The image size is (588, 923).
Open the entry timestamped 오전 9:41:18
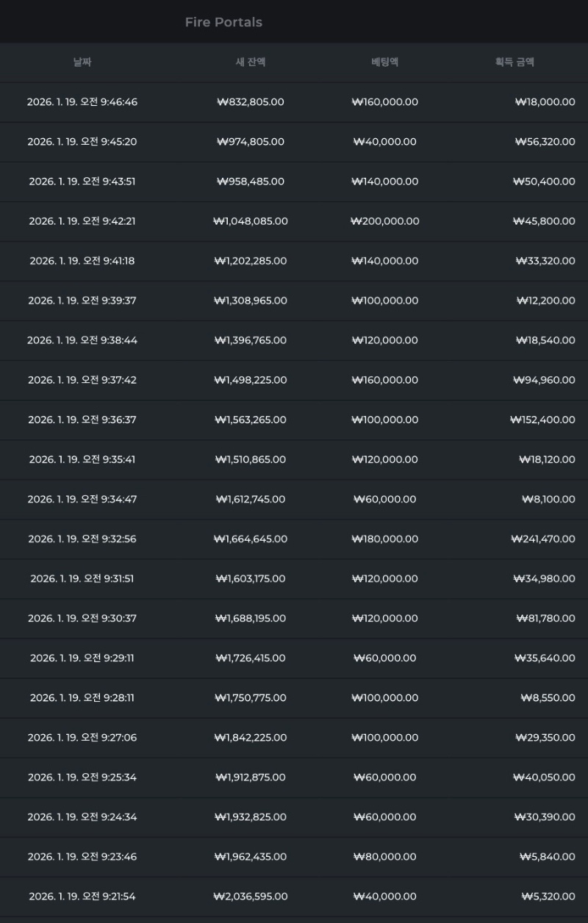click(x=82, y=261)
